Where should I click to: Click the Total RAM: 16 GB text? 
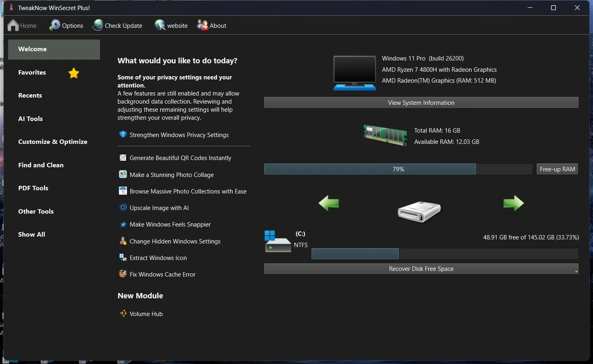click(437, 130)
